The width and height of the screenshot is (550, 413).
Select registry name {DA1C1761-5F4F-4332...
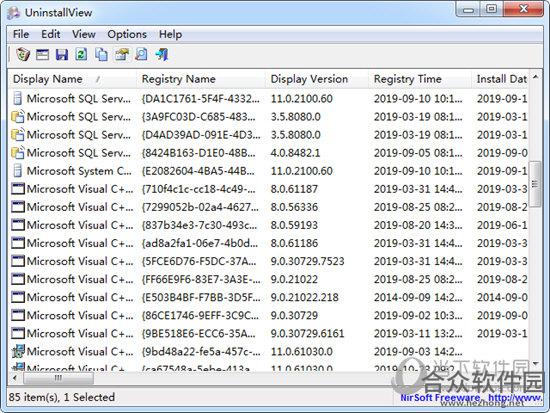coord(201,99)
